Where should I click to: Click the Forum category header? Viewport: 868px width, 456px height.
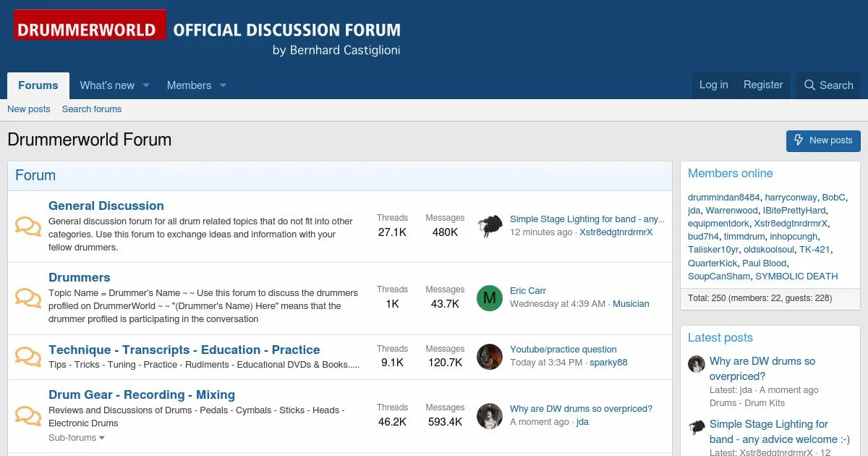[x=35, y=175]
